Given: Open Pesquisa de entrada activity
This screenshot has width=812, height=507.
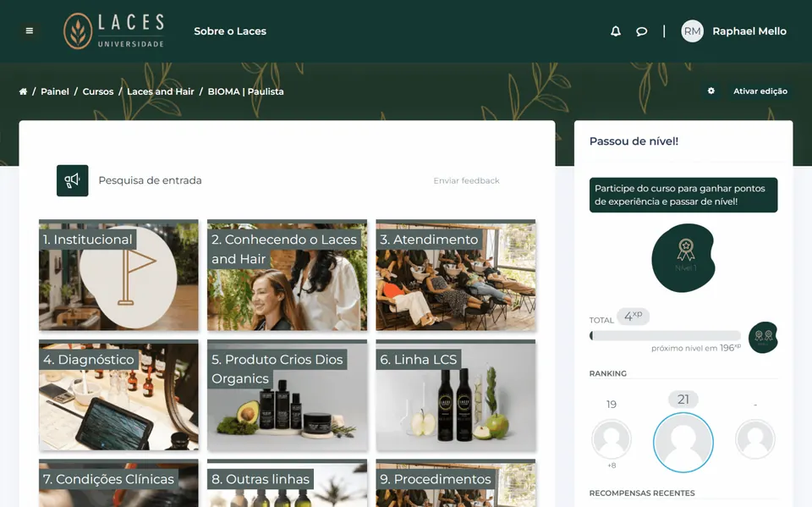Looking at the screenshot, I should 151,180.
